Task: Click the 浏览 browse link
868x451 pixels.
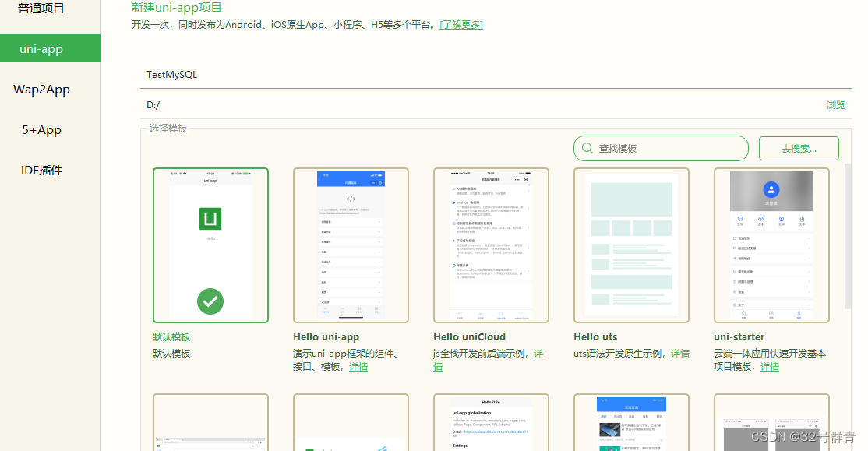Action: [x=836, y=104]
